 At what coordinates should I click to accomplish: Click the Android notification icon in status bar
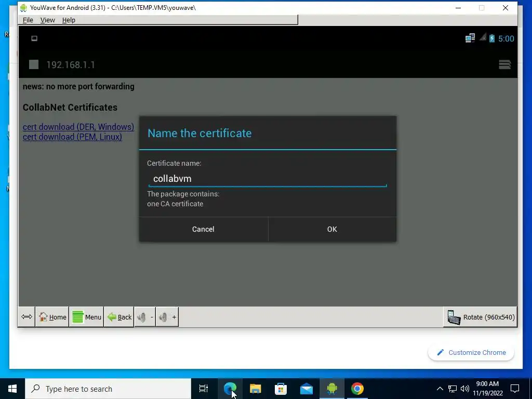click(x=34, y=38)
